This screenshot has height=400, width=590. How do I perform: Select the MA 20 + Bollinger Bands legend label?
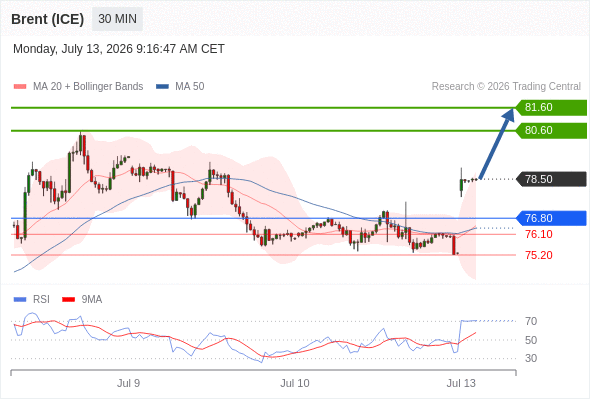point(88,87)
